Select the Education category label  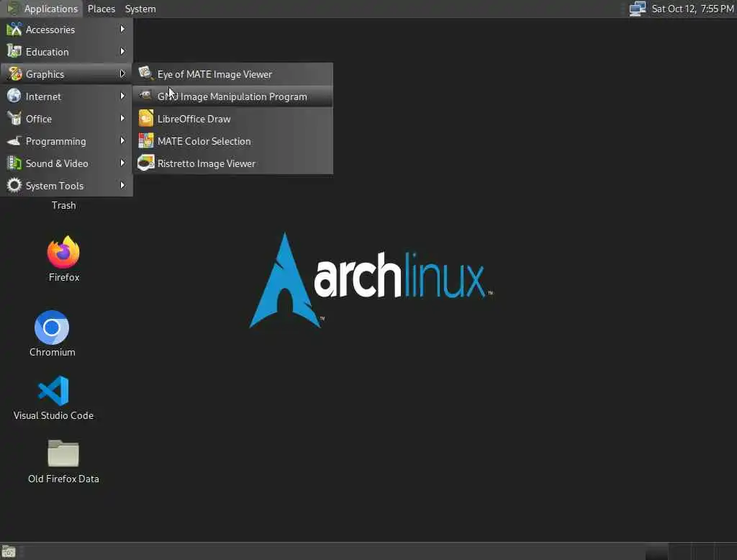point(47,52)
